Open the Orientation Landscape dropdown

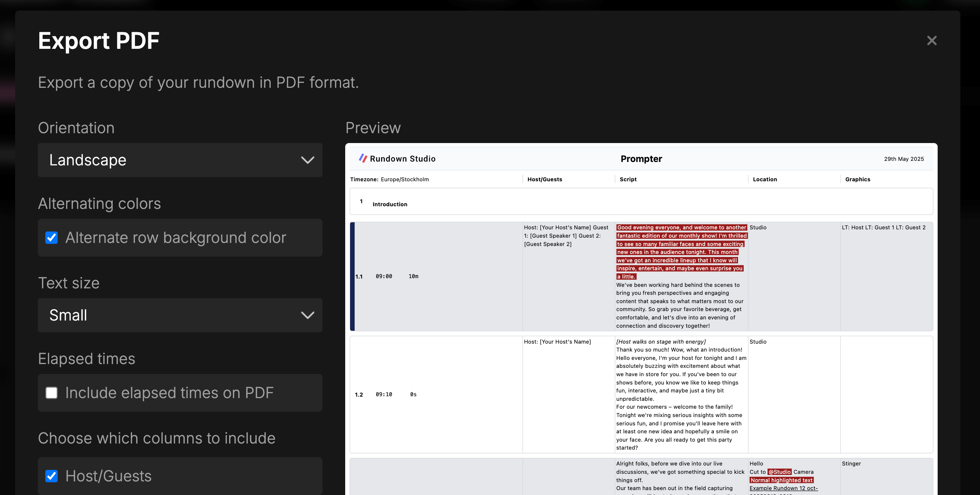pos(180,160)
